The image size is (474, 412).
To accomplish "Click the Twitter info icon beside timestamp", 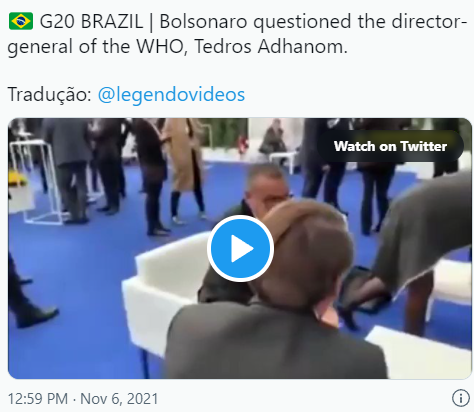I will (x=461, y=398).
